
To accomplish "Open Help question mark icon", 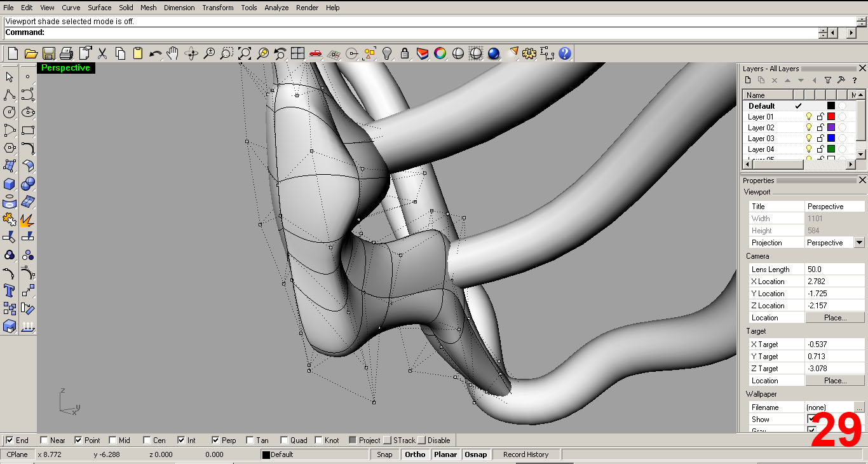I will pyautogui.click(x=565, y=53).
